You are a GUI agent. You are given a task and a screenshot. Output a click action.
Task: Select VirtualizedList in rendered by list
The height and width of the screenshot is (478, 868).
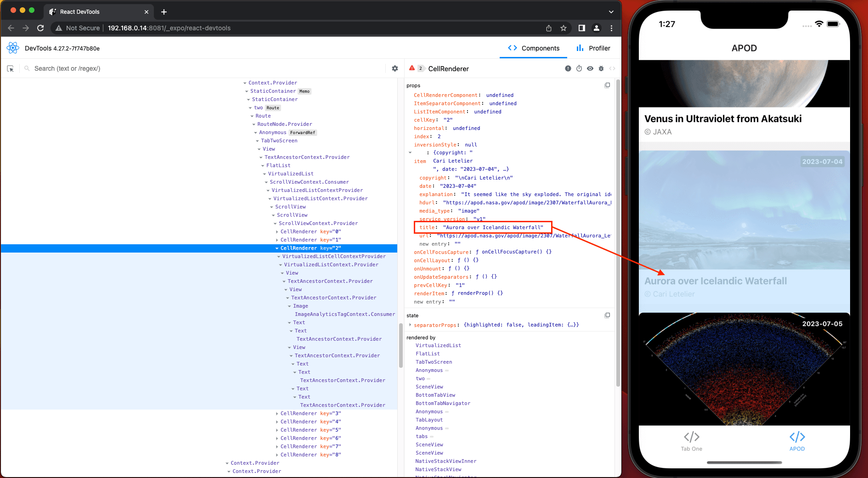[438, 345]
